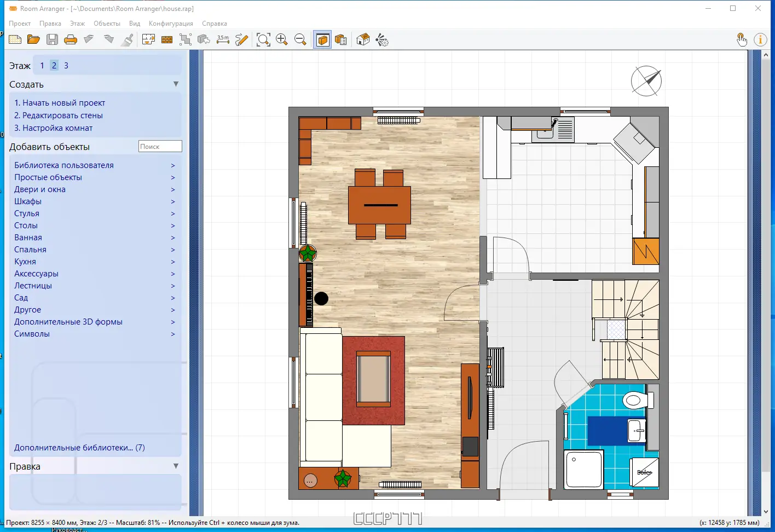The width and height of the screenshot is (775, 532).
Task: Open the Конфигурация menu
Action: [171, 24]
